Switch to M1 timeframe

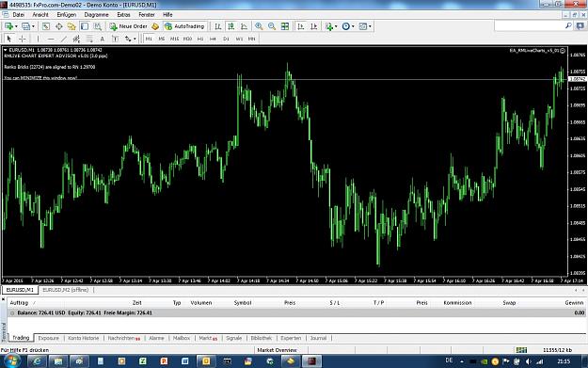click(x=149, y=39)
